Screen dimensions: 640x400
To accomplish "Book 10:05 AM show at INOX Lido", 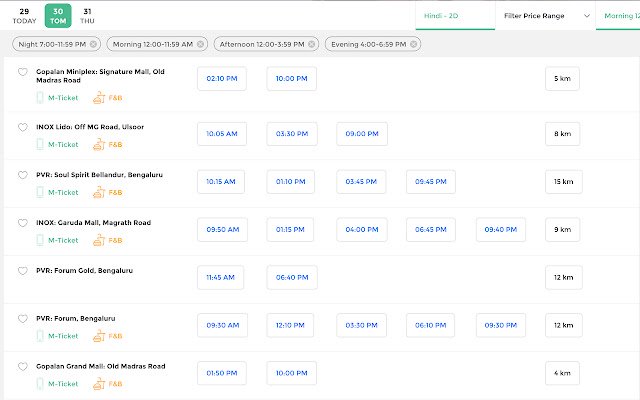I will coord(222,134).
